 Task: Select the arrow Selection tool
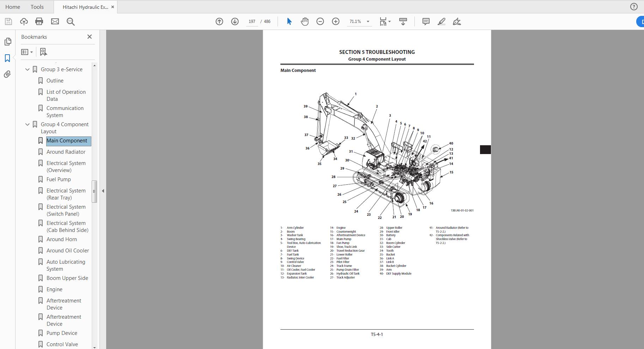pyautogui.click(x=289, y=22)
